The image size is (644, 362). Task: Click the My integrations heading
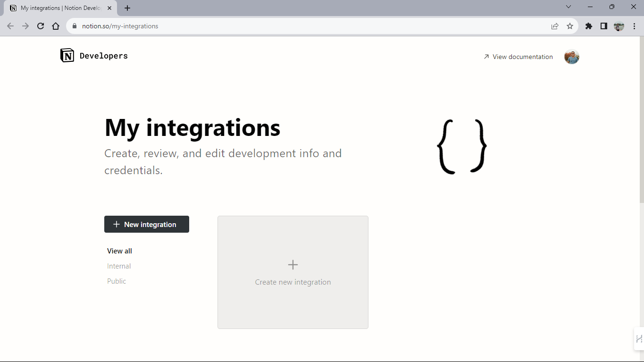click(192, 127)
